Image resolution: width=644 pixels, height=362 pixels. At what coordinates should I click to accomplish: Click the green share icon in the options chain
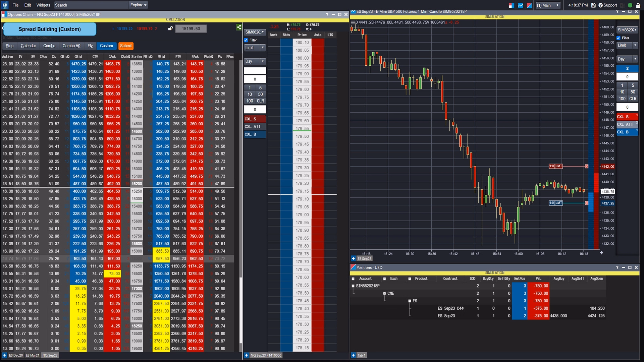click(239, 27)
